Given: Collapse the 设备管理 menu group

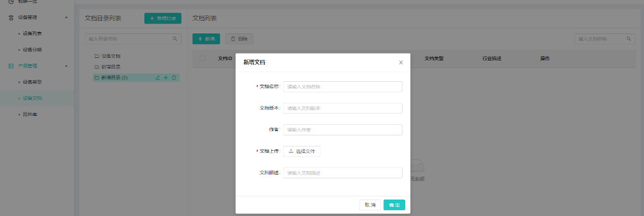Looking at the screenshot, I should tap(66, 18).
